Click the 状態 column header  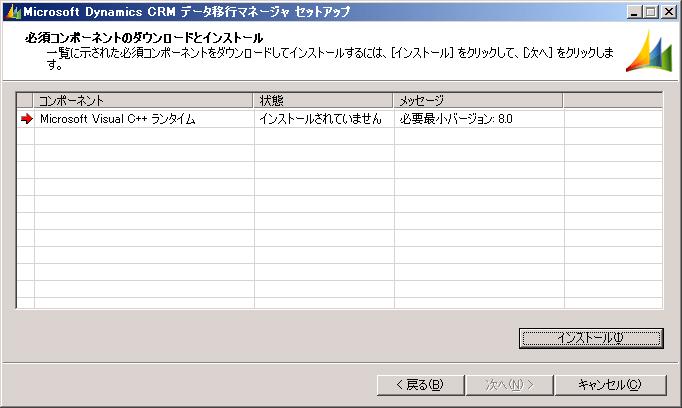[323, 101]
